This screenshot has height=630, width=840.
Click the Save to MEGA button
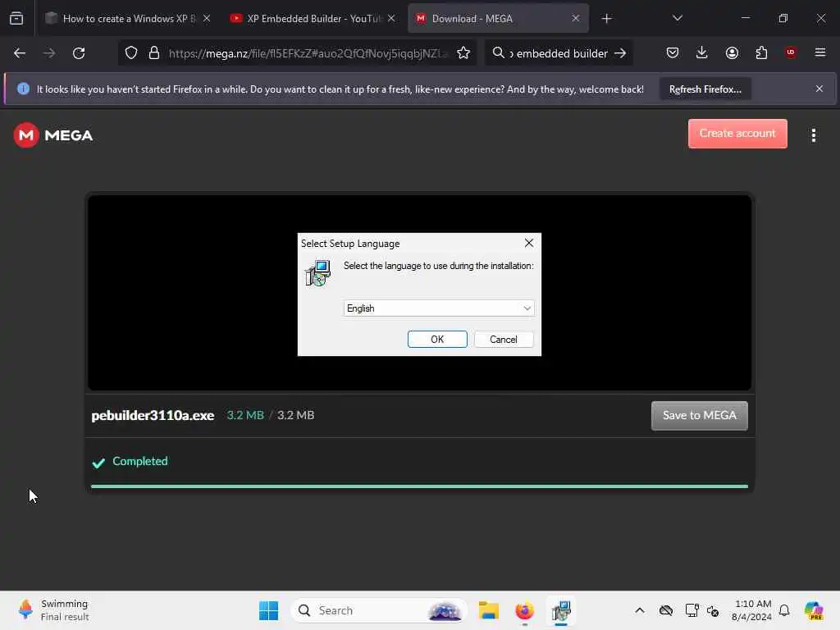[699, 416]
